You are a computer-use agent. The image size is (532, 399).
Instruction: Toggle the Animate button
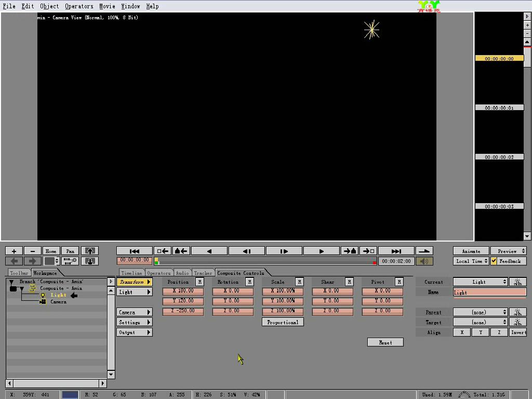coord(471,251)
